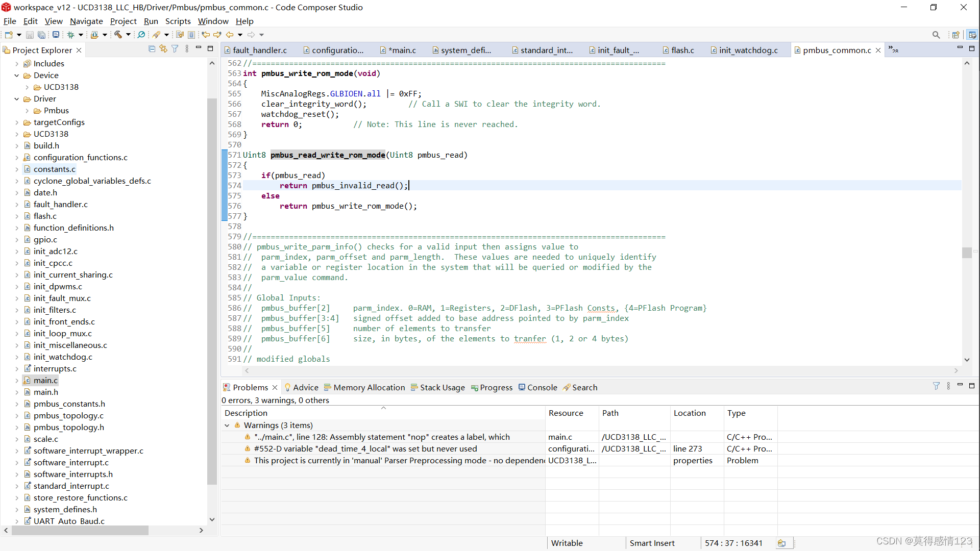980x551 pixels.
Task: Click the New project toolbar icon
Action: (9, 35)
